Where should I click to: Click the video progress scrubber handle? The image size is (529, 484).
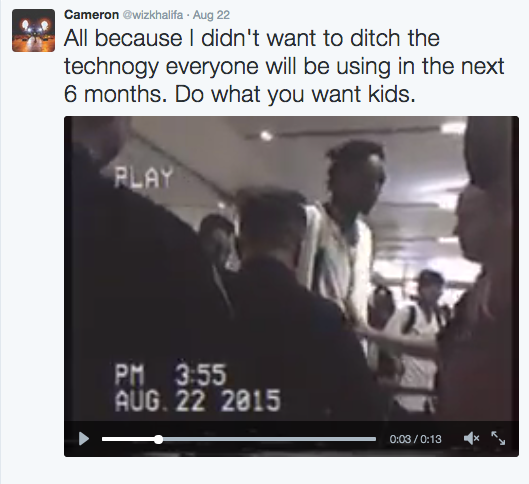[x=158, y=439]
